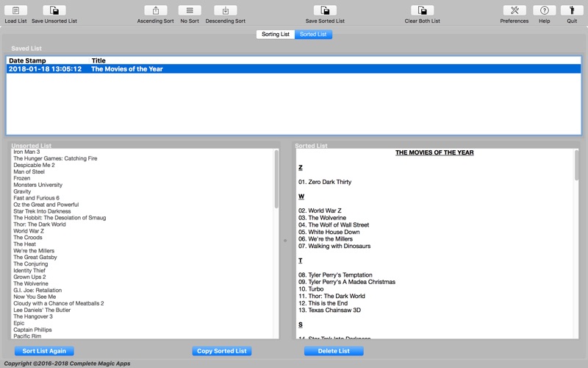This screenshot has width=588, height=368.
Task: Click The Conjuring entry
Action: [31, 263]
